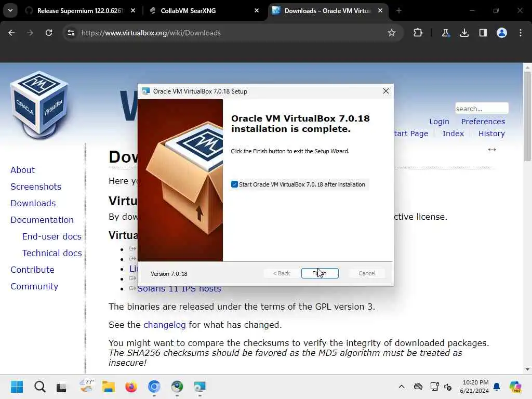The height and width of the screenshot is (399, 532).
Task: Click the page width toggle arrow icon
Action: [492, 150]
